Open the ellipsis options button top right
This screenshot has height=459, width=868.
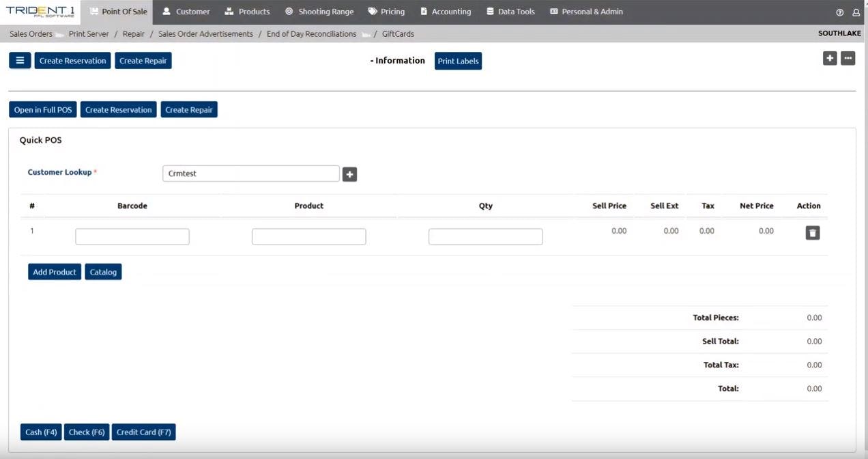click(848, 58)
